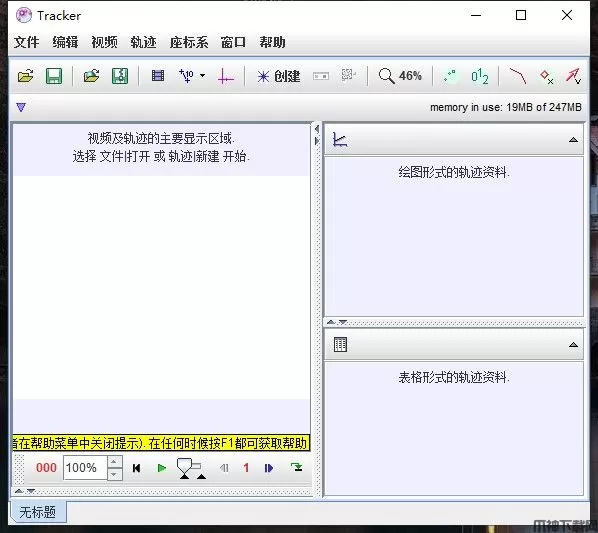
Task: Collapse right panels with left divider arrow
Action: click(317, 130)
